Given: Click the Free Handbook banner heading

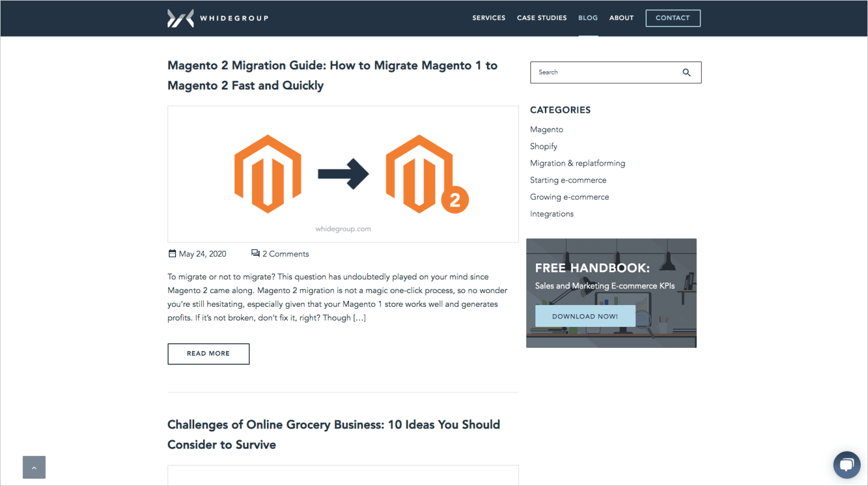Looking at the screenshot, I should (593, 268).
